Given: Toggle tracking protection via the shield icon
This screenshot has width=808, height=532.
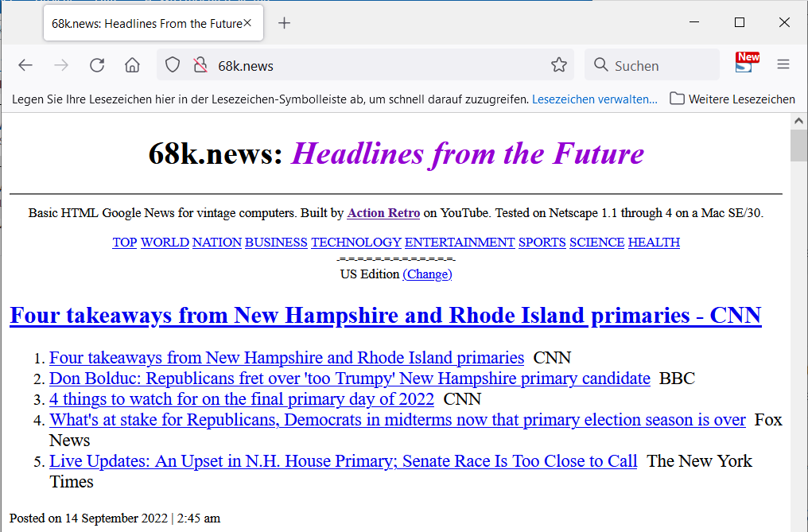Looking at the screenshot, I should [x=172, y=64].
